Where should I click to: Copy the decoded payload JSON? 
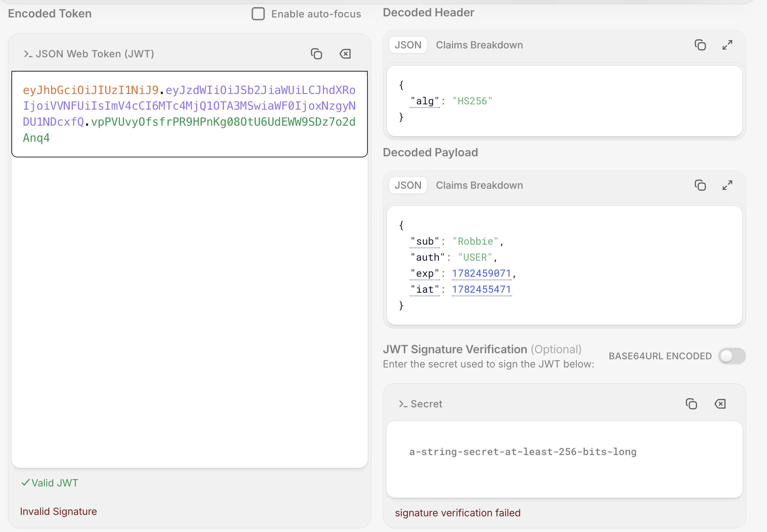click(x=700, y=185)
